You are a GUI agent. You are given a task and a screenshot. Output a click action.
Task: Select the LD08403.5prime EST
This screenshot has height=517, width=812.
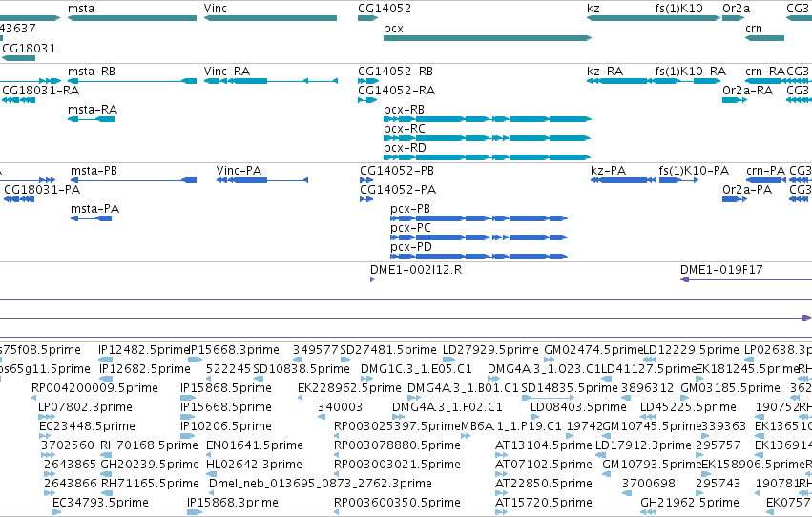[x=535, y=417]
